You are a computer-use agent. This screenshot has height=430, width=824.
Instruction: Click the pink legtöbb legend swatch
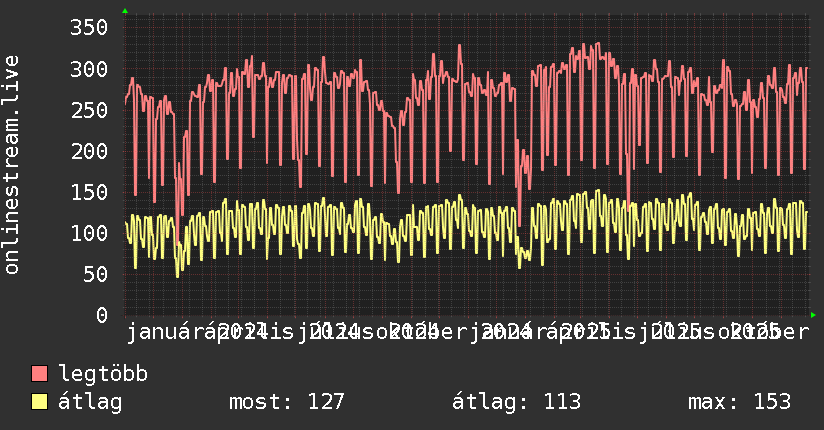[39, 373]
